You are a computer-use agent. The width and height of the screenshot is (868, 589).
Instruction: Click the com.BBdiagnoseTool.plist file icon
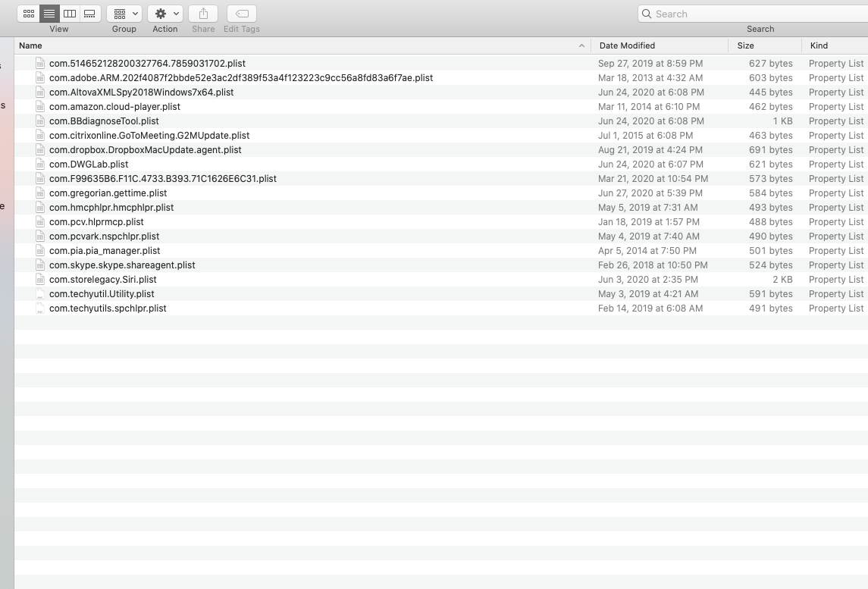pyautogui.click(x=40, y=121)
